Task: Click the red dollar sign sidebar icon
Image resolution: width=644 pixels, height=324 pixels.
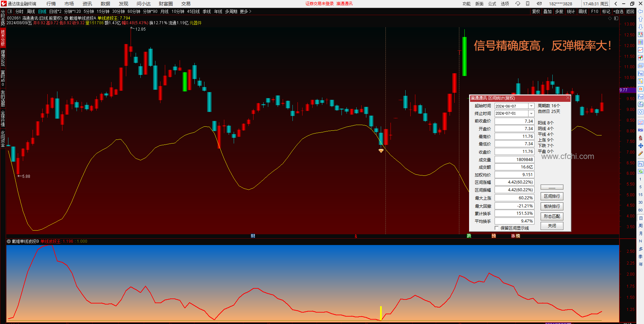Action: (640, 138)
